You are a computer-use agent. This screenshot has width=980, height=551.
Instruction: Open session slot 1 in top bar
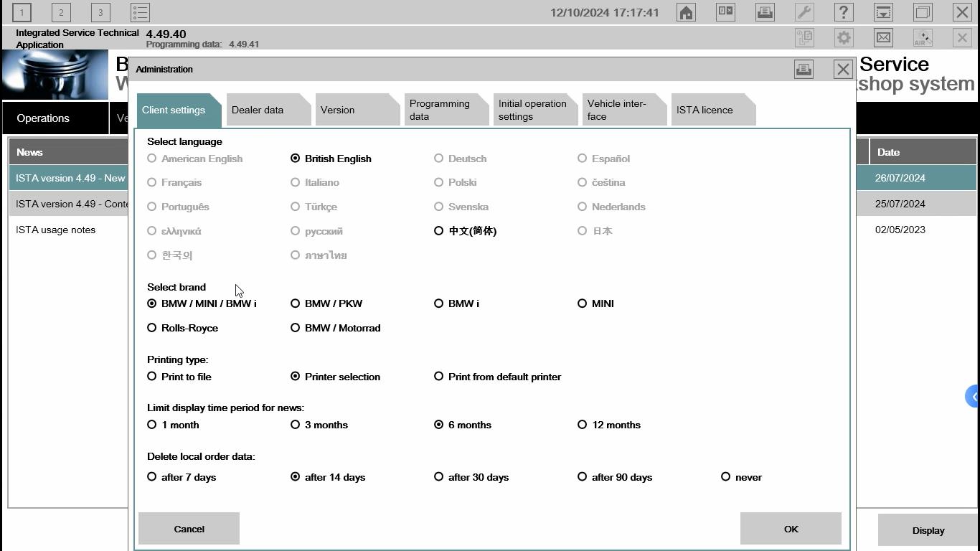tap(22, 12)
